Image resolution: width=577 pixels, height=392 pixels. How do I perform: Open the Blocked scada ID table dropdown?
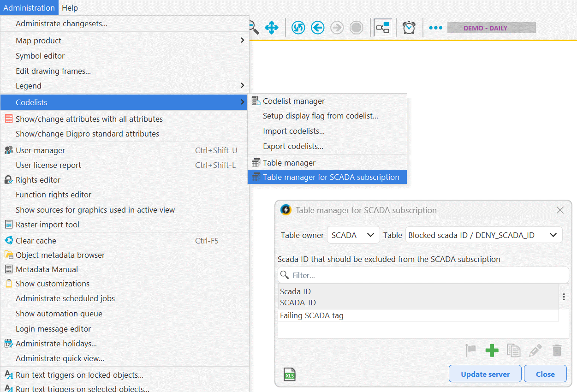pos(483,235)
